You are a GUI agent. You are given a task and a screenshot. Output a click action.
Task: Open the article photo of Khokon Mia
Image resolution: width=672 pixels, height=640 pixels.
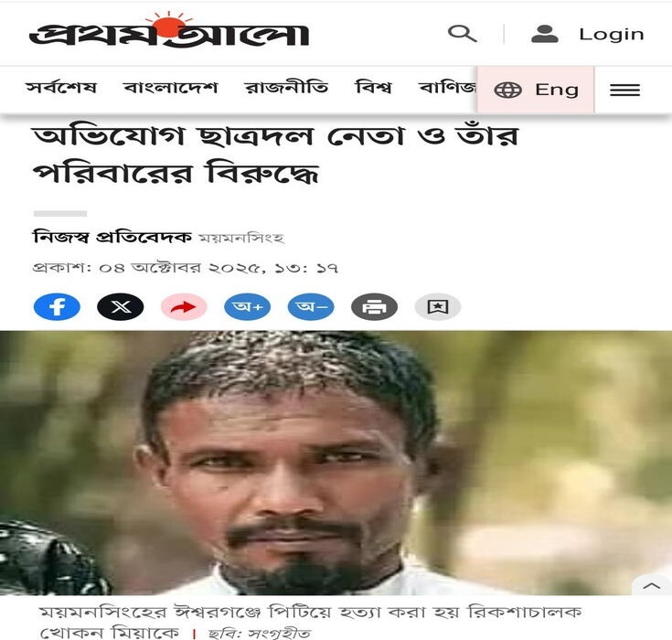pos(336,463)
